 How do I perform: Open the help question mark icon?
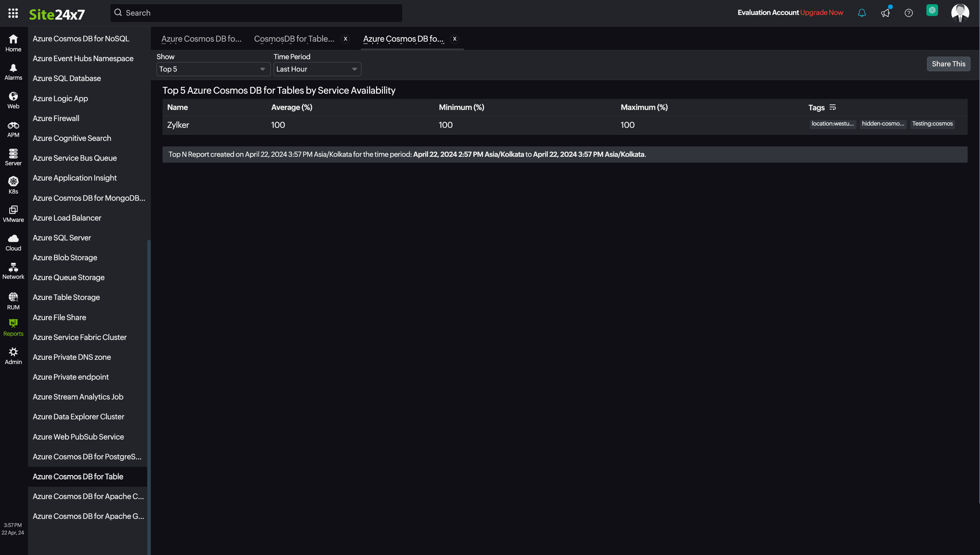tap(909, 13)
